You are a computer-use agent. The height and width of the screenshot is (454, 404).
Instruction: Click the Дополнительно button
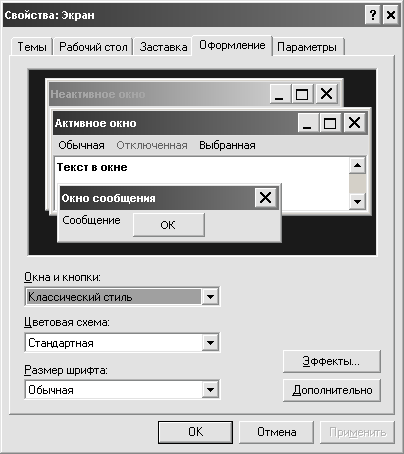coord(332,390)
